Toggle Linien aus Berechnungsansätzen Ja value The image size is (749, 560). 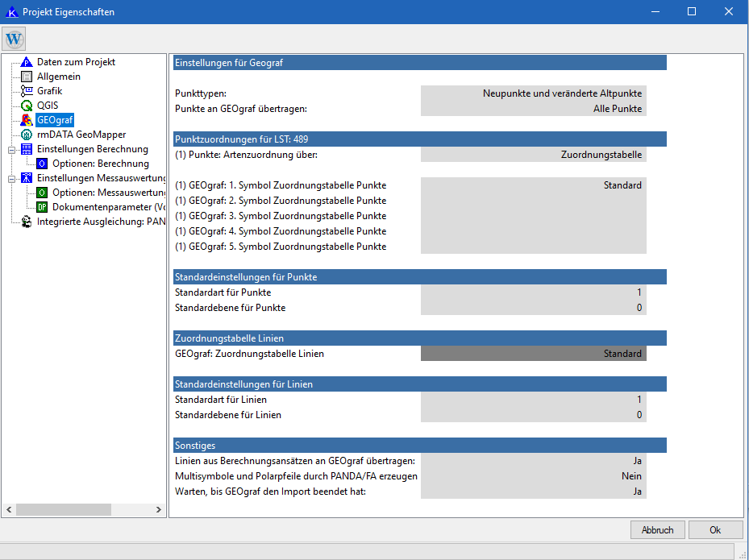coord(533,461)
